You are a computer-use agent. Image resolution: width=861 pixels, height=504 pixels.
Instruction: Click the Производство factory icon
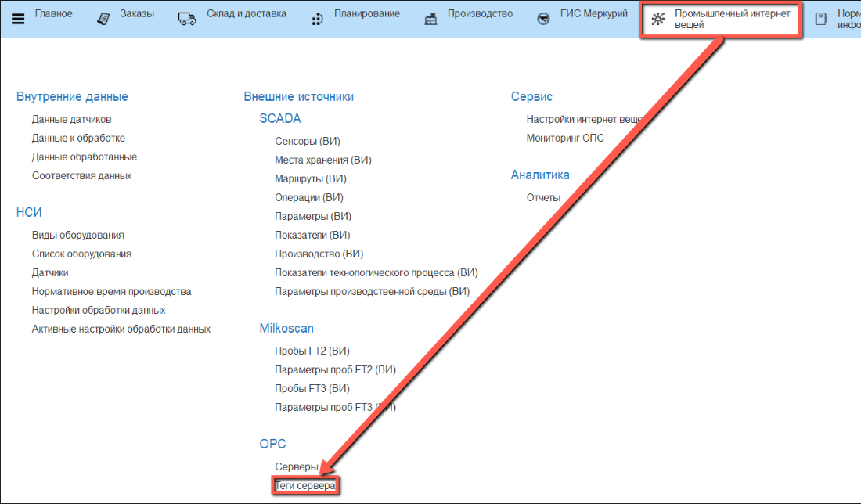431,20
